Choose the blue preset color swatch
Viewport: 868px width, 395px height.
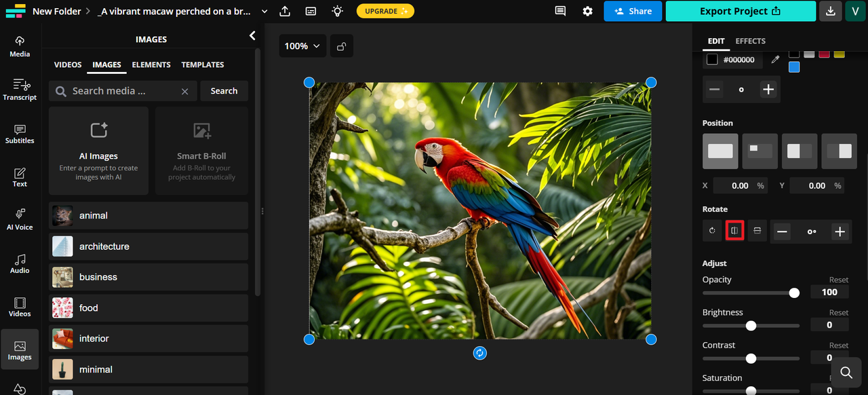pyautogui.click(x=794, y=67)
